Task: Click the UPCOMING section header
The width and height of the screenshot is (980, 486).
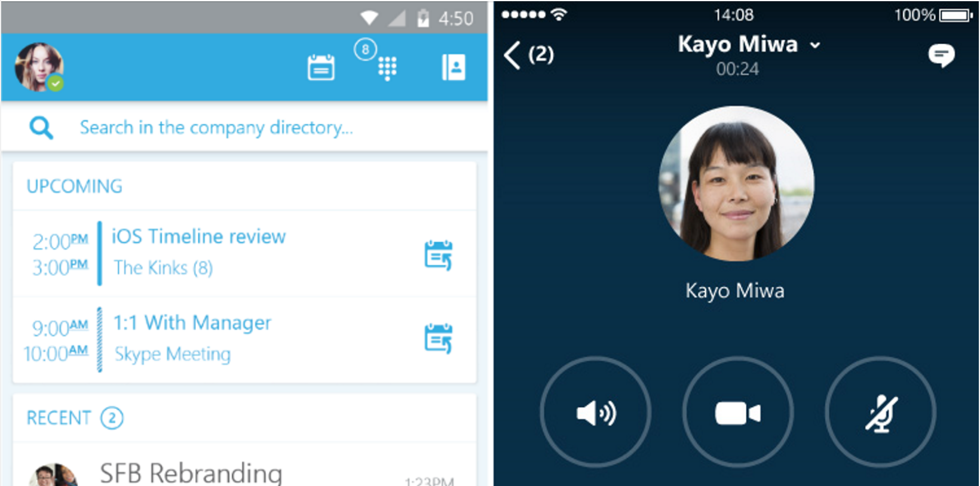Action: (75, 186)
